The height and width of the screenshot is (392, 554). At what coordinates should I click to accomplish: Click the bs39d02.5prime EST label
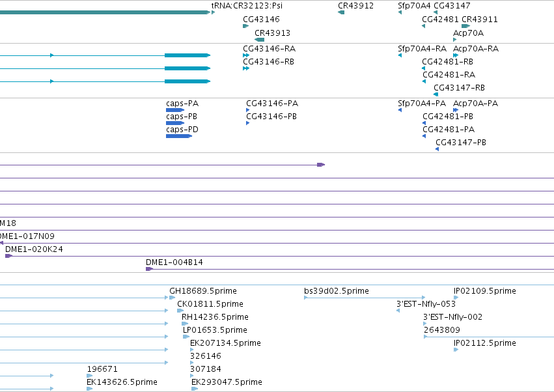click(337, 291)
